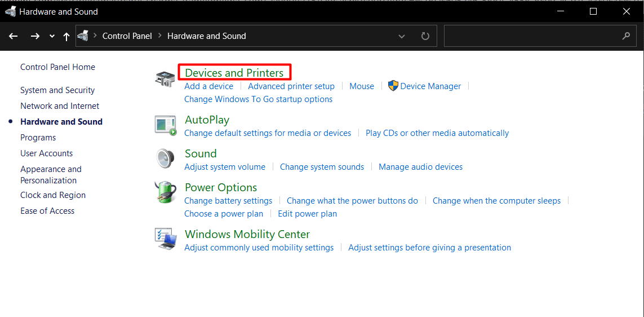644x317 pixels.
Task: Open Advanced printer setup
Action: 291,86
